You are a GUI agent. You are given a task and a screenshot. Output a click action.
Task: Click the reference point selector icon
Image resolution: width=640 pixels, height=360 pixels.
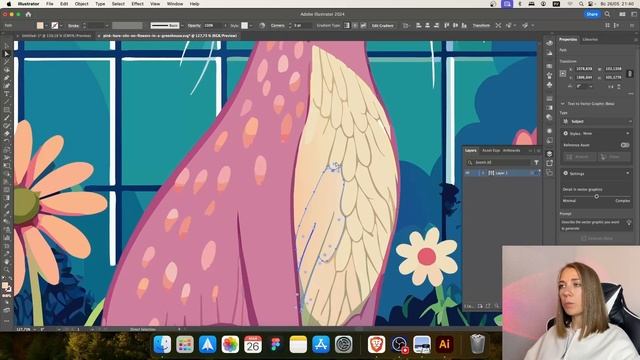tap(563, 73)
